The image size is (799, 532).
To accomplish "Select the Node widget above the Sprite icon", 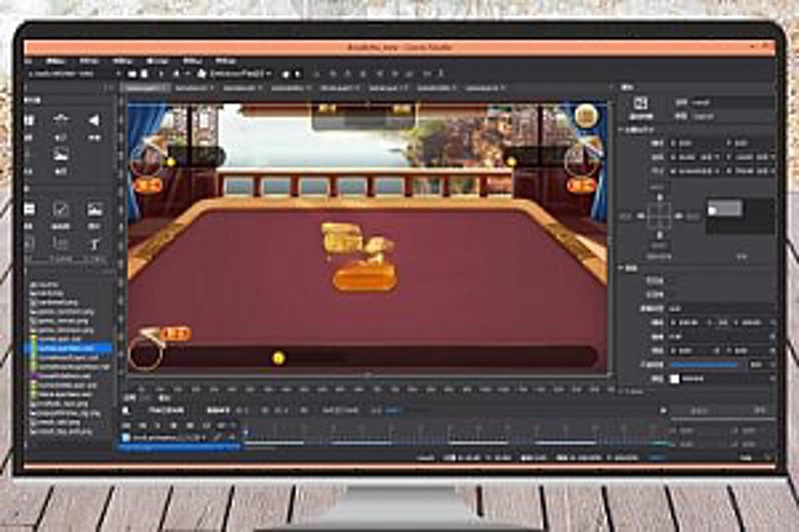I will coord(61,120).
